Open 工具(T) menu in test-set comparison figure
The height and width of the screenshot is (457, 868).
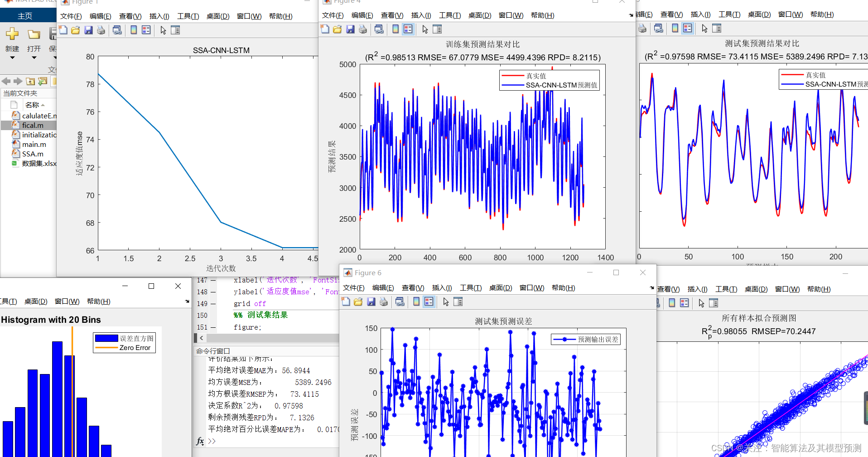coord(729,14)
